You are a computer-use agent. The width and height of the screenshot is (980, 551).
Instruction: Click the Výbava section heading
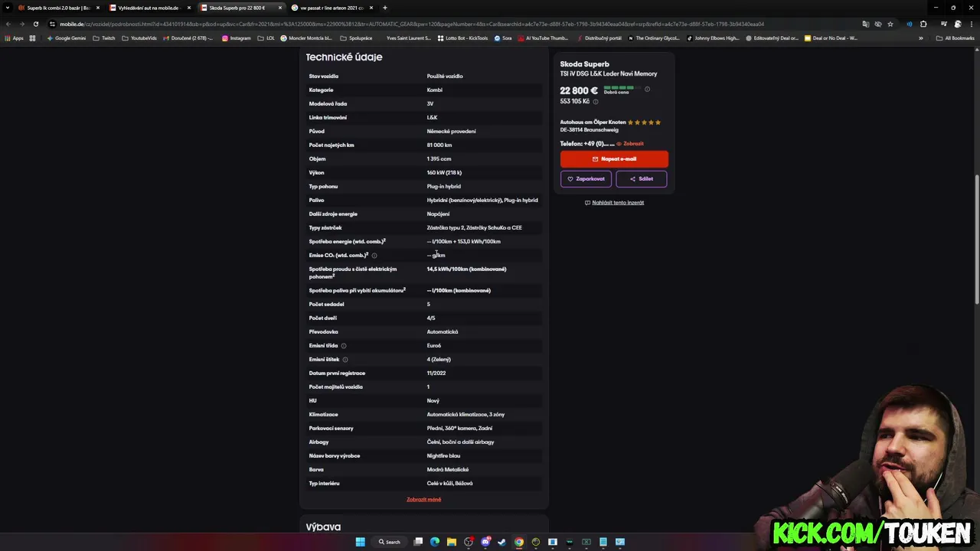coord(323,527)
